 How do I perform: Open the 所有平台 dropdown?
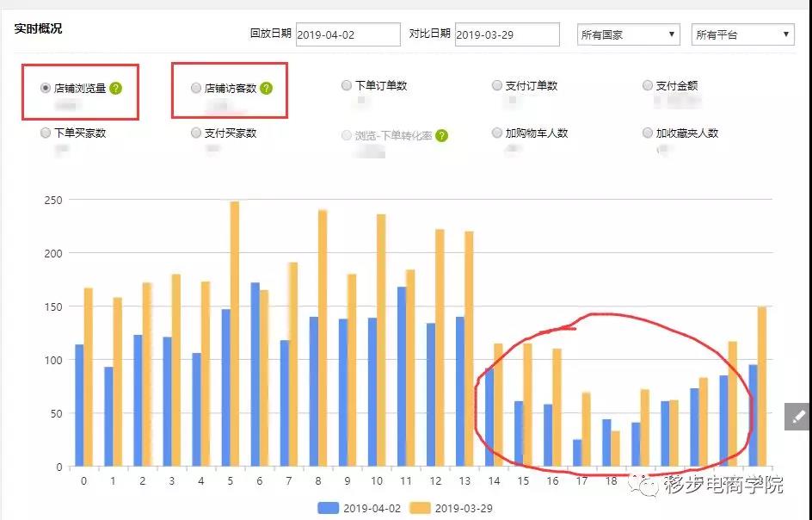point(742,34)
